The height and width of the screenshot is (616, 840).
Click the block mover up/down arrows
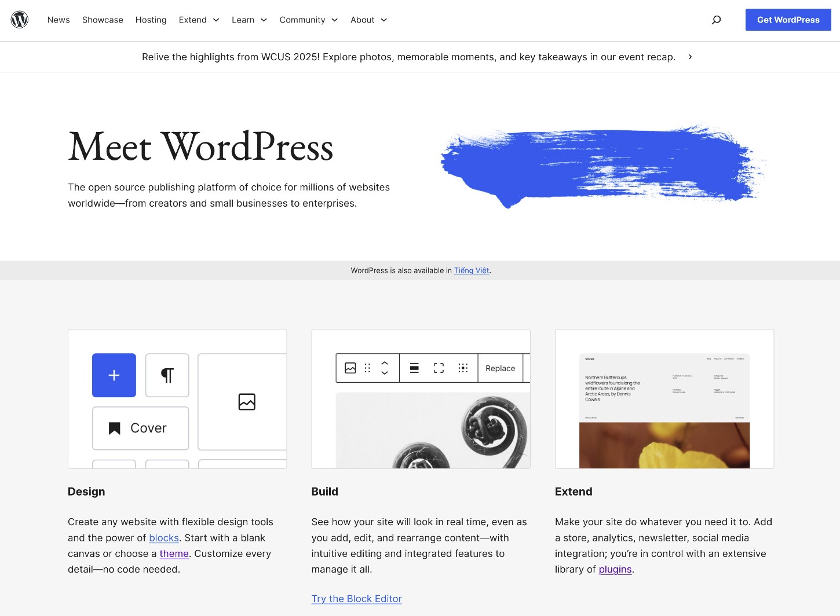[384, 368]
